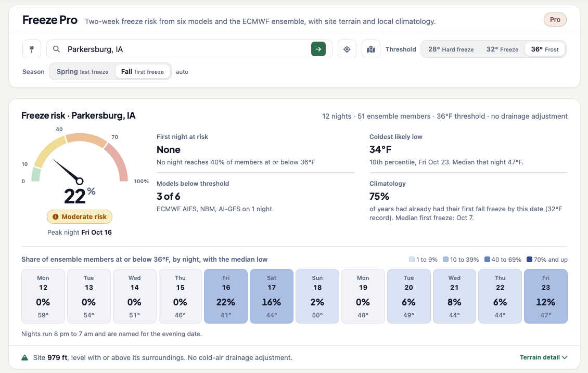Click the '75%' climatology value
588x373 pixels.
(x=379, y=197)
